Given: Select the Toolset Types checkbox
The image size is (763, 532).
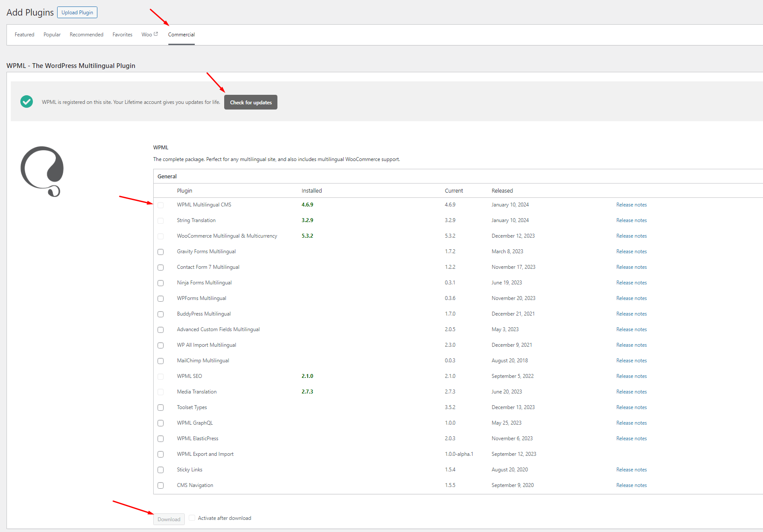Looking at the screenshot, I should (x=161, y=408).
